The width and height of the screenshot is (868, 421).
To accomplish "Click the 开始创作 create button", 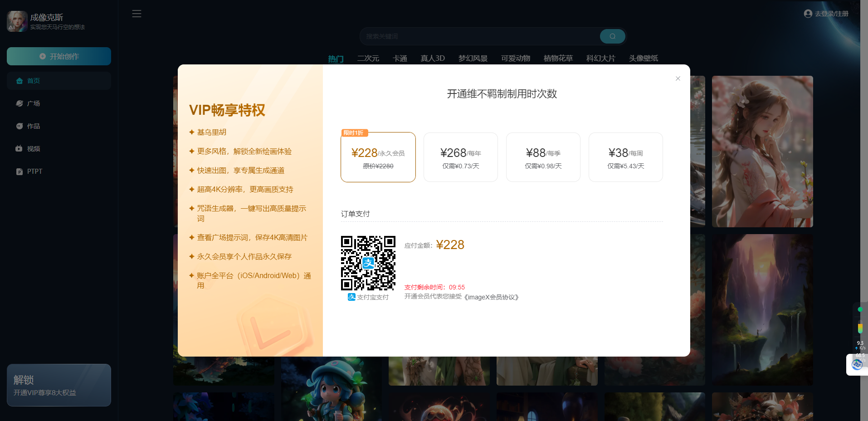I will coord(59,56).
